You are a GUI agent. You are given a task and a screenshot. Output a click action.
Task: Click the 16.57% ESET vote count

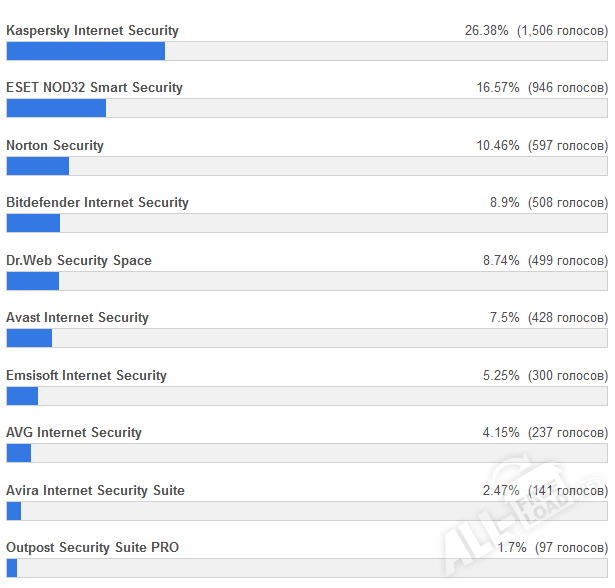[x=541, y=87]
